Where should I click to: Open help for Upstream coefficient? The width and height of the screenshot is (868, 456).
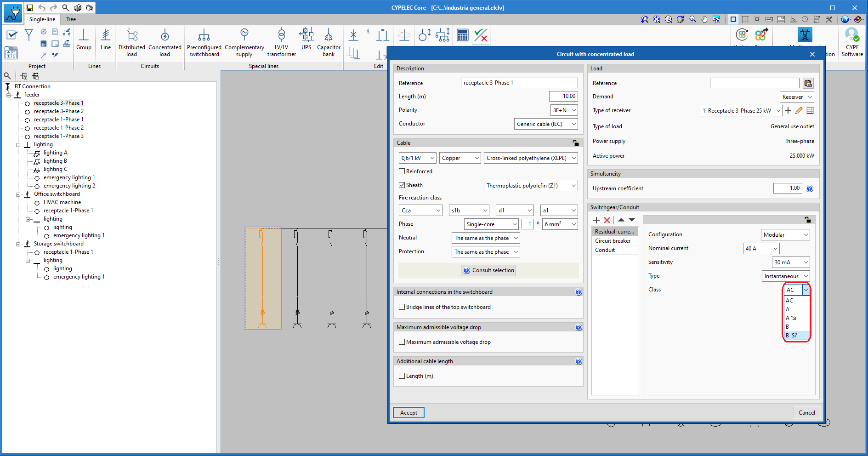810,188
